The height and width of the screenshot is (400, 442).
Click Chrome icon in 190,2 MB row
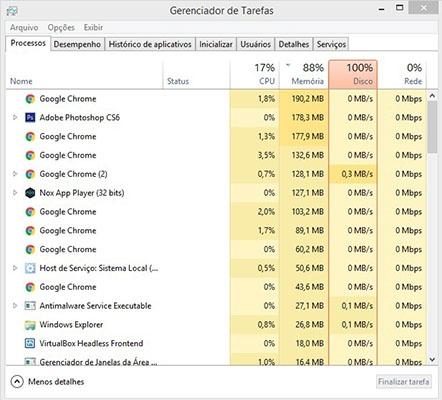(30, 99)
